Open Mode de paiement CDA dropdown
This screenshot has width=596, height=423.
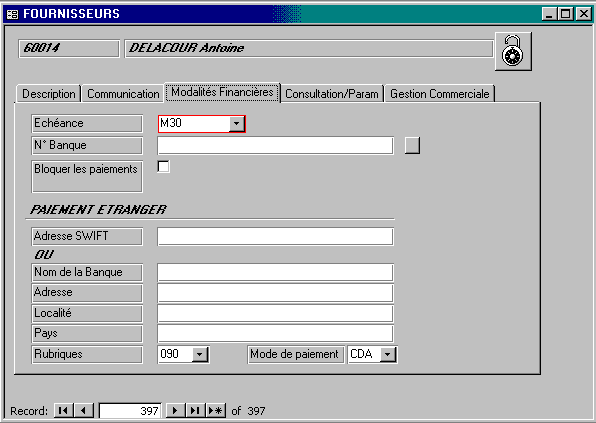click(388, 355)
